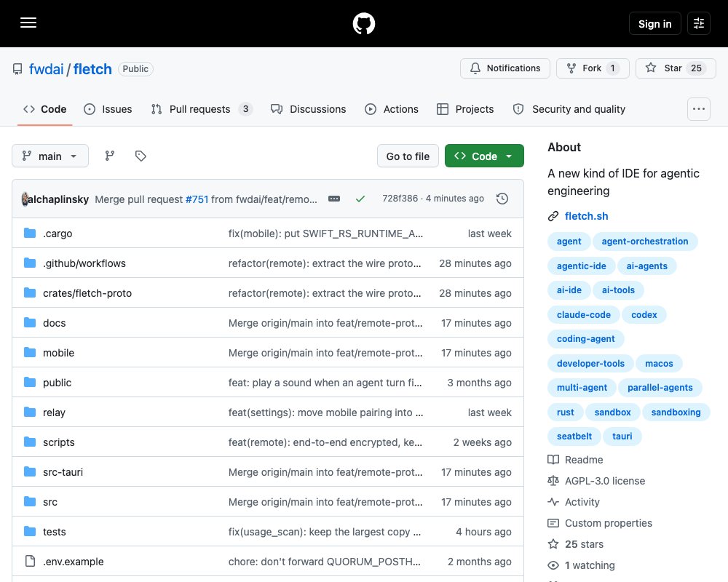Open the alchaplinsky author link
Image resolution: width=728 pixels, height=582 pixels.
coord(58,199)
